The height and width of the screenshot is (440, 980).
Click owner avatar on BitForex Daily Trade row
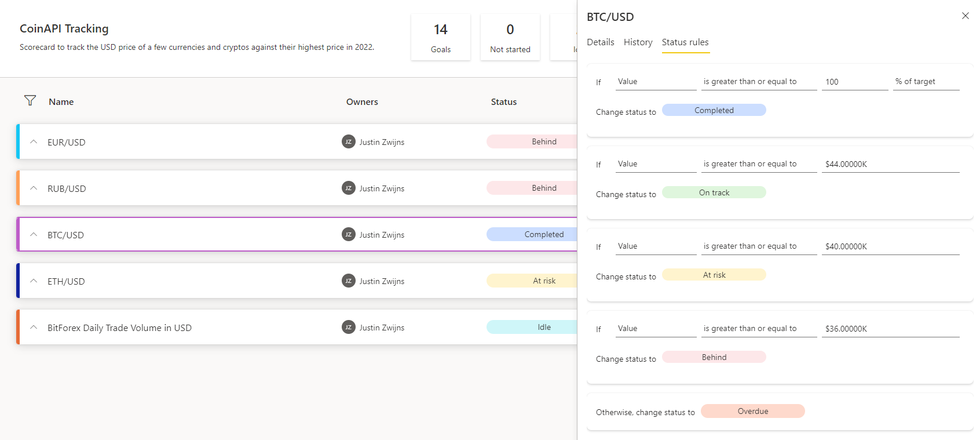point(348,328)
